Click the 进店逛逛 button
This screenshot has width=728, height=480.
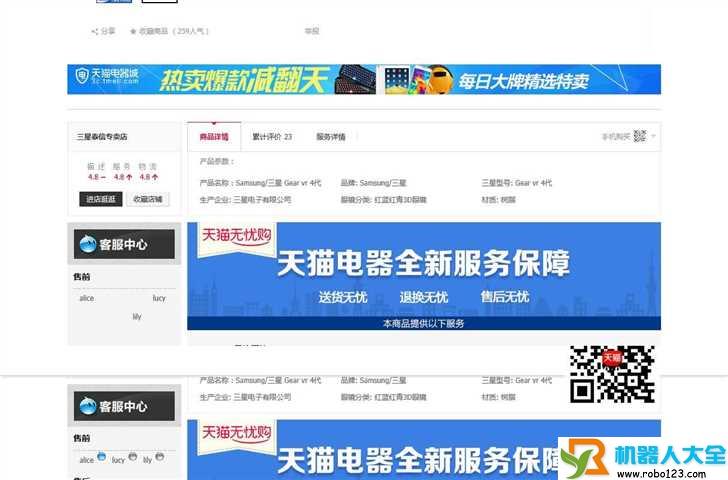tap(101, 199)
